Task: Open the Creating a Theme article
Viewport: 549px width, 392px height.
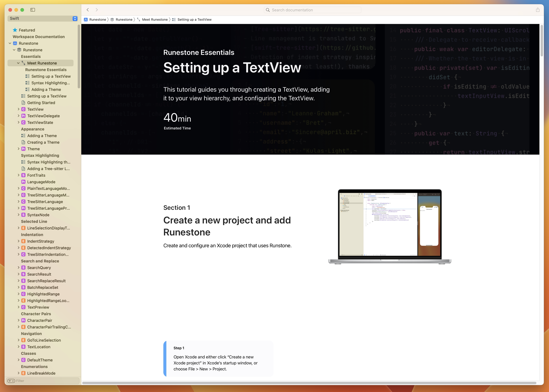Action: [x=43, y=142]
